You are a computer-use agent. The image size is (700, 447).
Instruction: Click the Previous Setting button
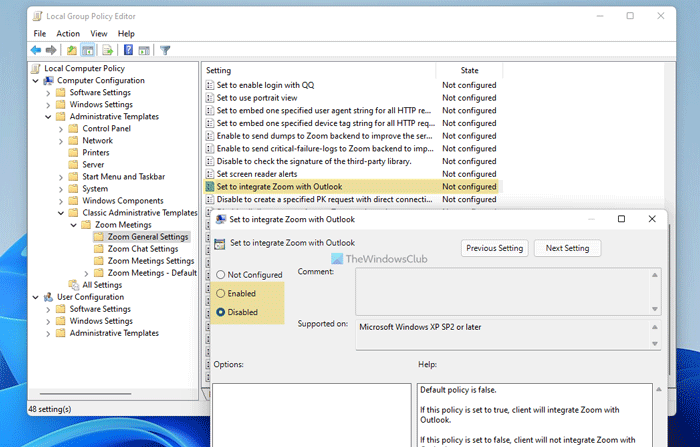495,248
